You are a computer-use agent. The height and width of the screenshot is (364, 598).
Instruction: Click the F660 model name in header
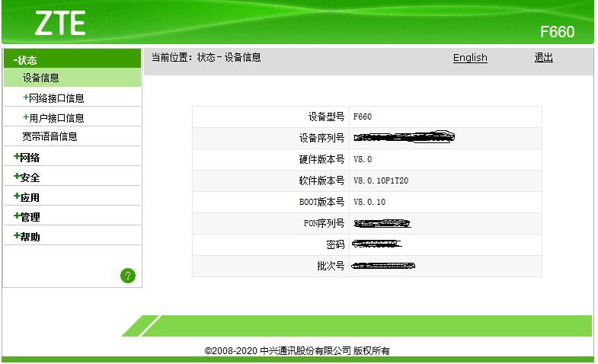click(557, 32)
